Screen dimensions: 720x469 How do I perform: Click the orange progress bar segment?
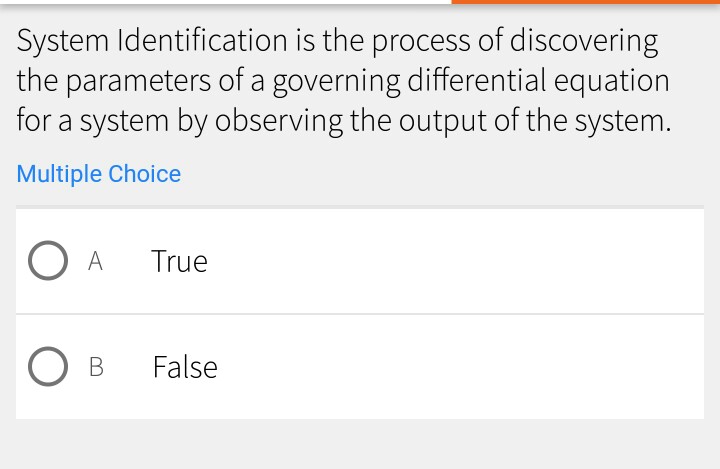(x=585, y=2)
